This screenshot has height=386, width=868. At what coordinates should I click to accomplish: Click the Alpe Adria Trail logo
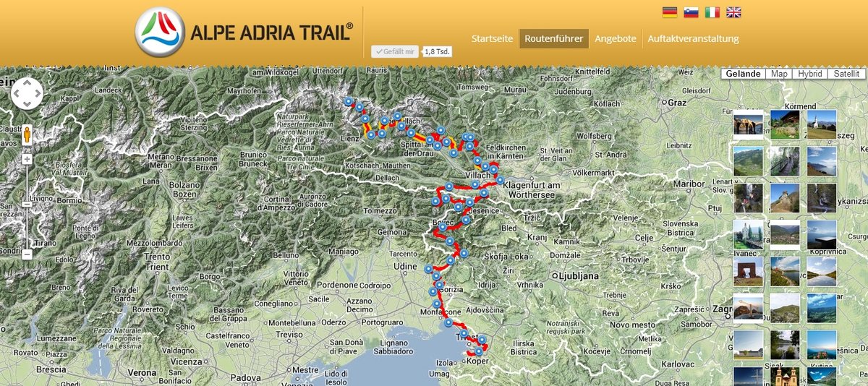pyautogui.click(x=244, y=33)
